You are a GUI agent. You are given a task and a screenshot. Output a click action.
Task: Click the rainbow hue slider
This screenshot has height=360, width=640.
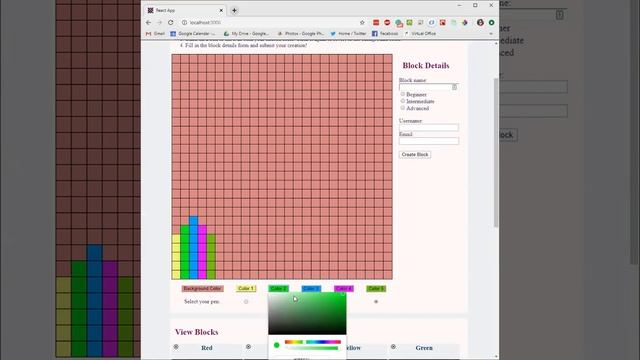[313, 342]
